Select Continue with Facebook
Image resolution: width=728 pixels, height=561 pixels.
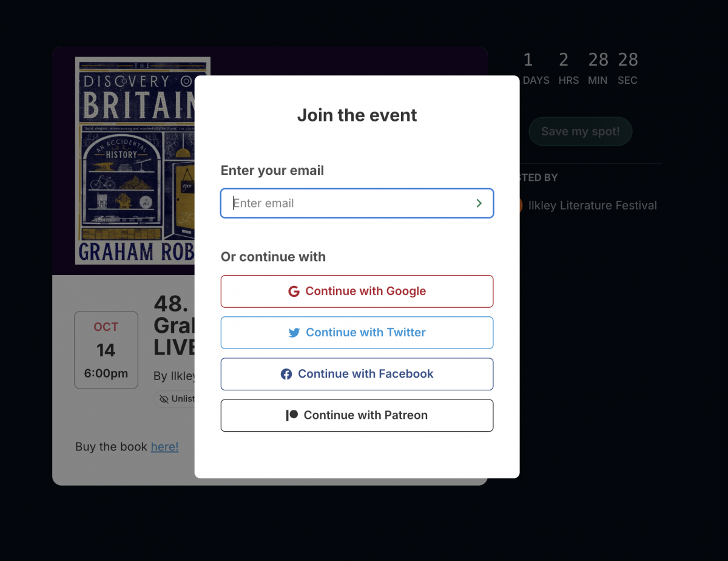coord(357,374)
